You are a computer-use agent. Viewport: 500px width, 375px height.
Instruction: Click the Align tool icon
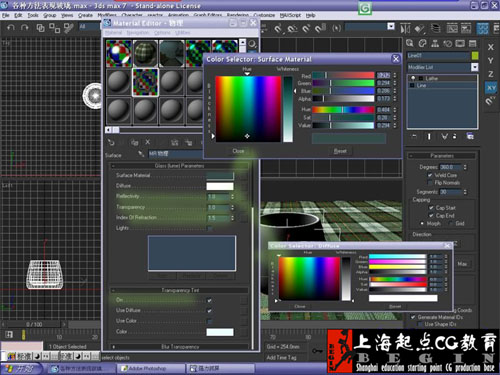point(420,29)
